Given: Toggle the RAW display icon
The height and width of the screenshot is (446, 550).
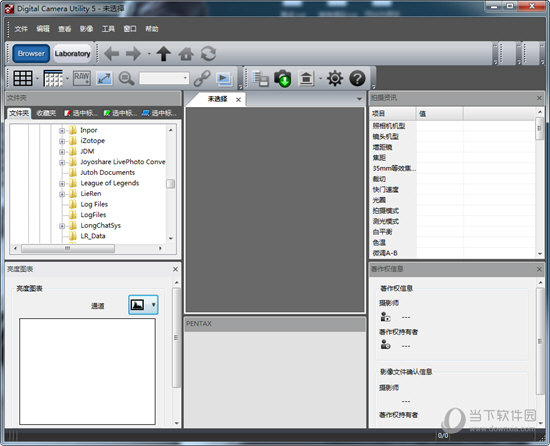Looking at the screenshot, I should point(82,78).
